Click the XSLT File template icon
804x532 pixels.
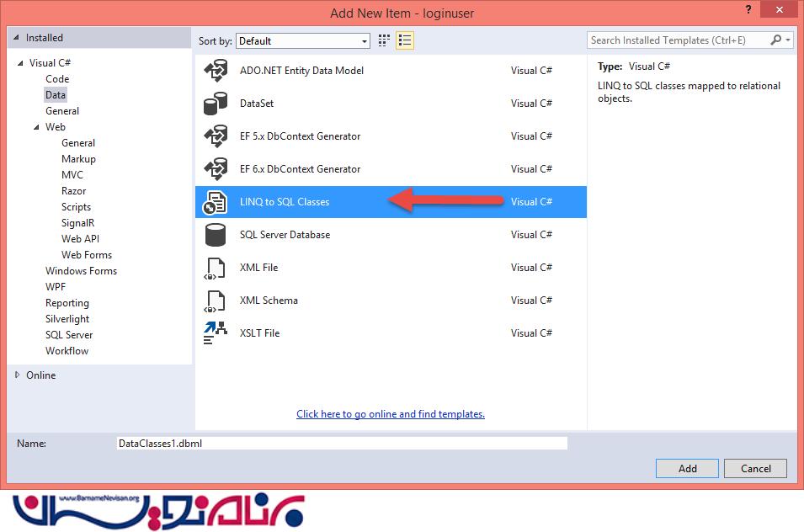[215, 333]
